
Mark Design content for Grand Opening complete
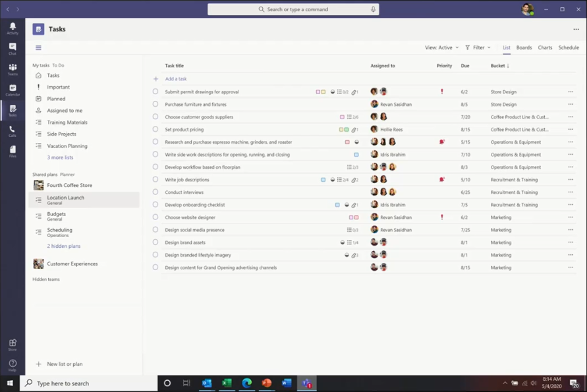155,267
